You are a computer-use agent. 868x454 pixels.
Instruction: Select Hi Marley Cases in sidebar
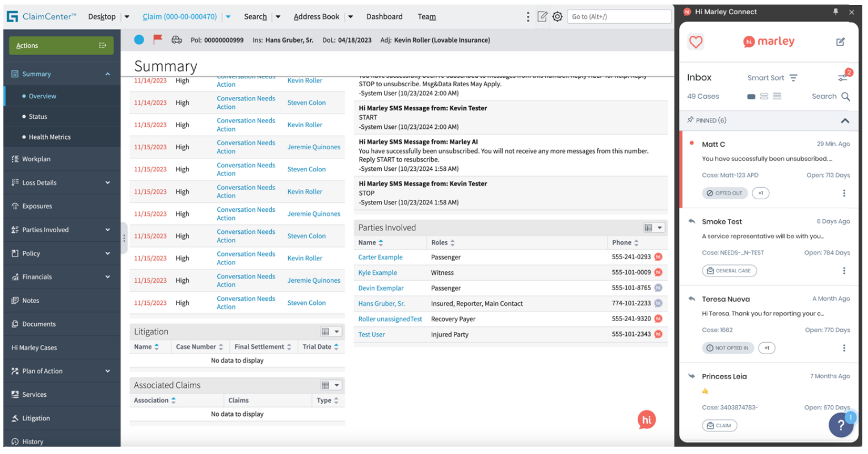(x=34, y=347)
